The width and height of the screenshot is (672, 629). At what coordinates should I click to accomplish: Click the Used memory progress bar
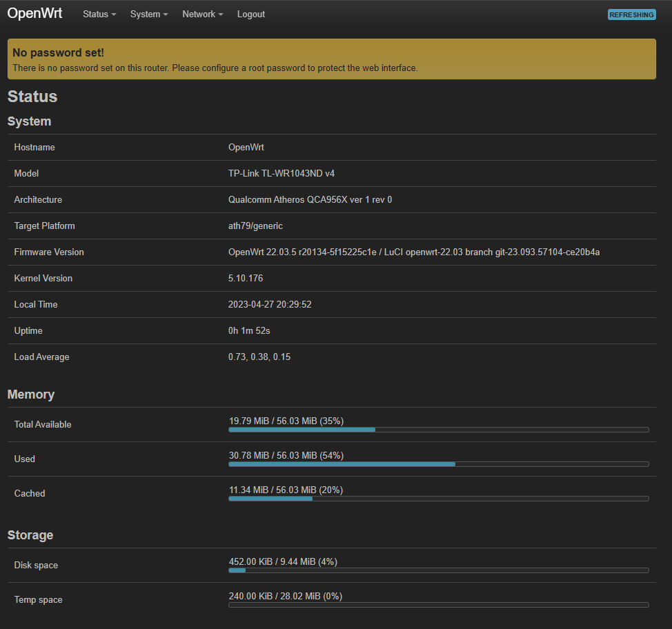point(438,464)
